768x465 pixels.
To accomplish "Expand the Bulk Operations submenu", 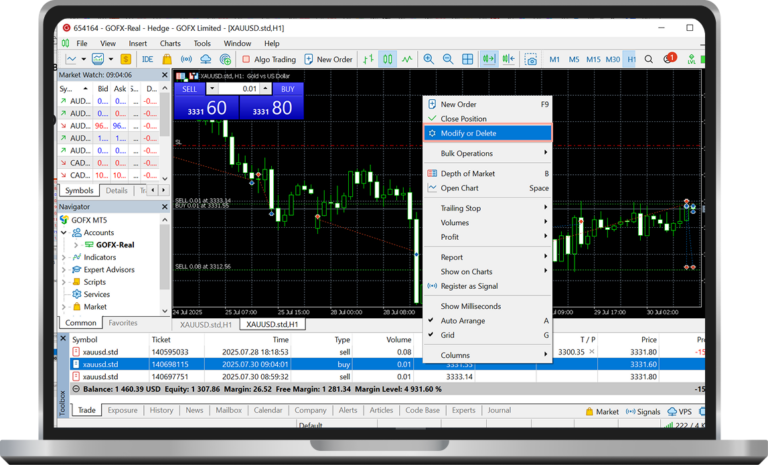I will (488, 153).
